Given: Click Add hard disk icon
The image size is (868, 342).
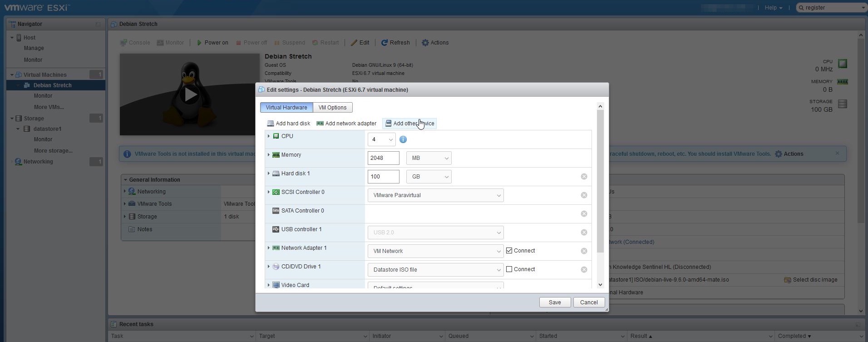Looking at the screenshot, I should click(271, 124).
